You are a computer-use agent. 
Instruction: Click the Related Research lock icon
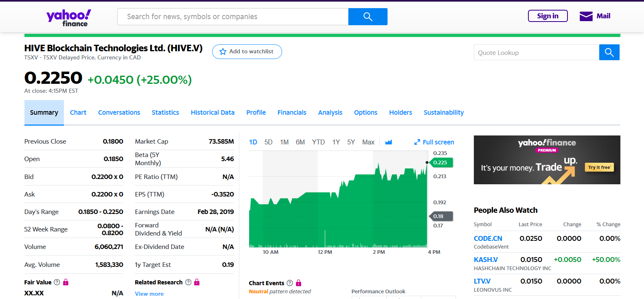coord(197,282)
